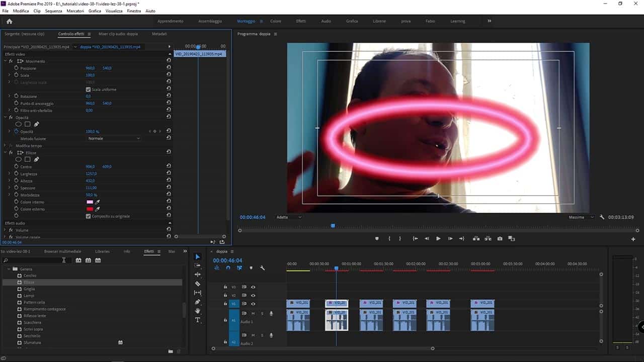Open the Libraries panel tab
The width and height of the screenshot is (644, 362).
coord(102,251)
